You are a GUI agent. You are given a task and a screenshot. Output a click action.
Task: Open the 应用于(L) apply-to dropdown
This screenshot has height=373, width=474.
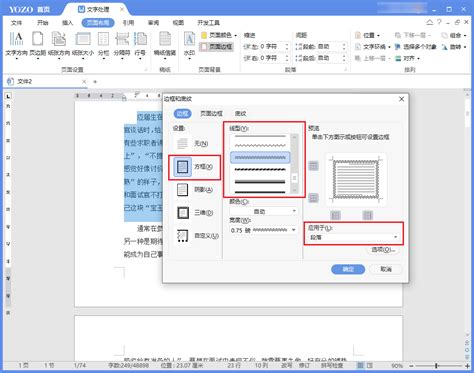coord(353,237)
